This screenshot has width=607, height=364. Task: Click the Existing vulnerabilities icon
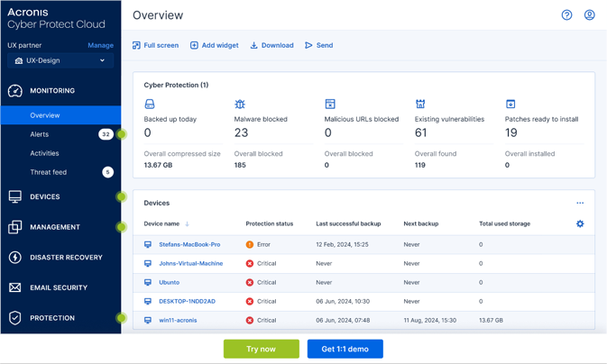[x=420, y=105]
